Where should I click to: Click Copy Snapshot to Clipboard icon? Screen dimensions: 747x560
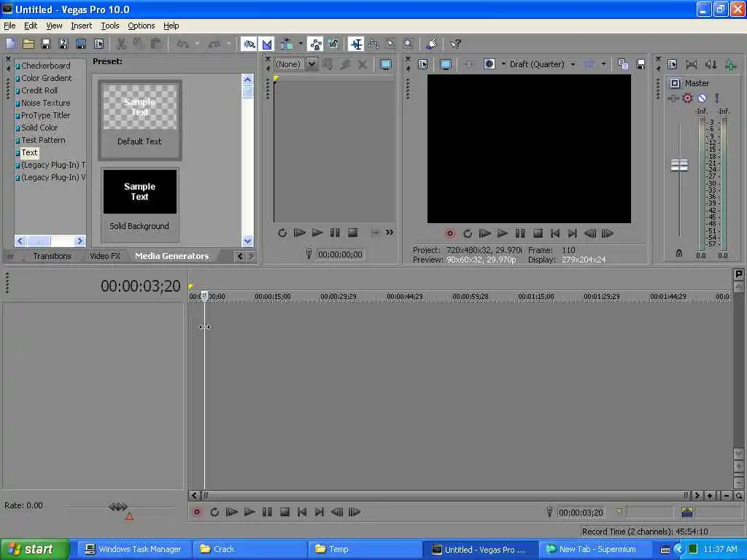623,64
